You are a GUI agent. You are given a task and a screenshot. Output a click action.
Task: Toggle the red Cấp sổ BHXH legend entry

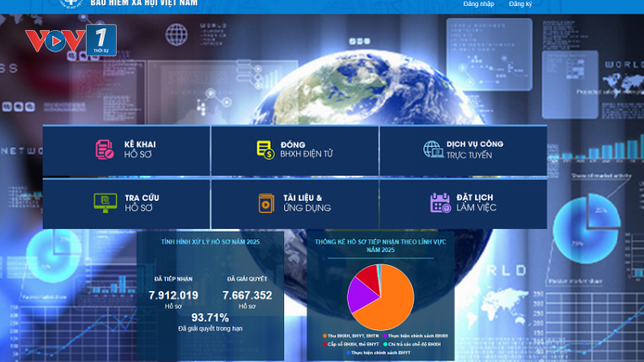pos(350,344)
